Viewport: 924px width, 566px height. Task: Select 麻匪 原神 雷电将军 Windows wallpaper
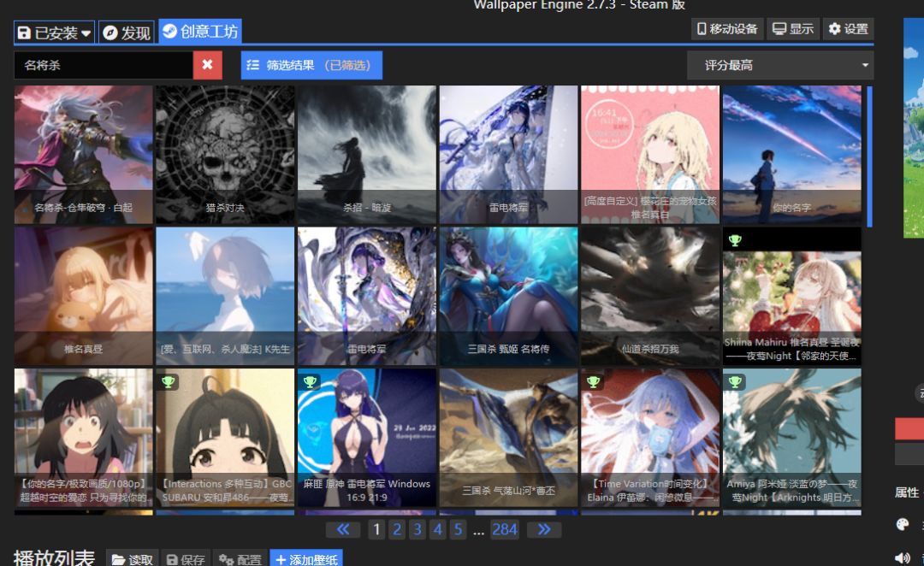point(366,438)
